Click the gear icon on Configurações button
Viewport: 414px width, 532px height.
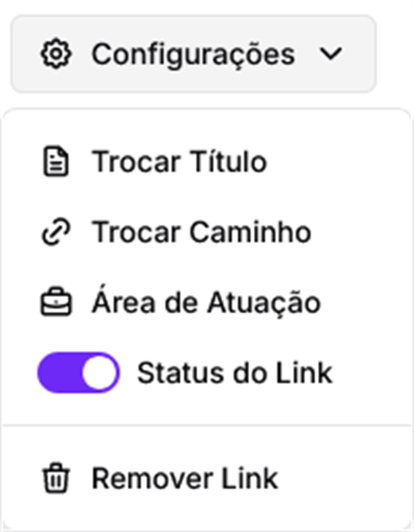(56, 54)
